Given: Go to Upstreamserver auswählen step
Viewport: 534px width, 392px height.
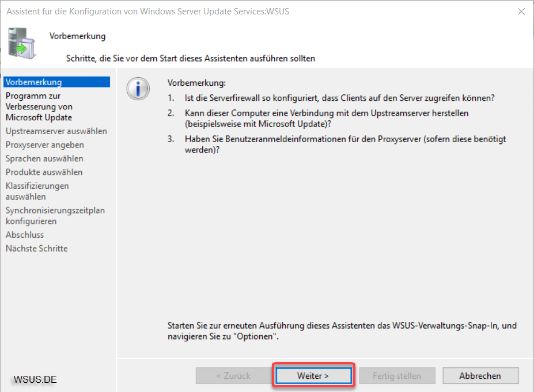Looking at the screenshot, I should (x=56, y=131).
